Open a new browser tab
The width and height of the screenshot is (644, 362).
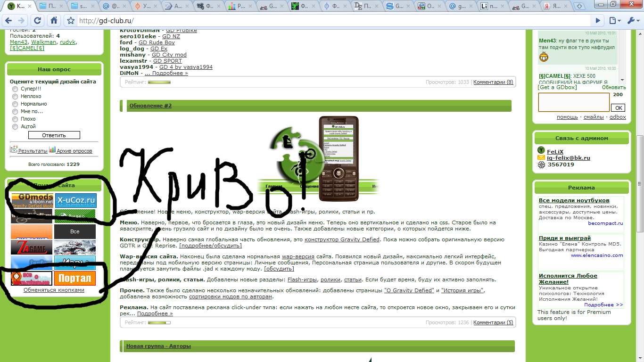tap(579, 7)
